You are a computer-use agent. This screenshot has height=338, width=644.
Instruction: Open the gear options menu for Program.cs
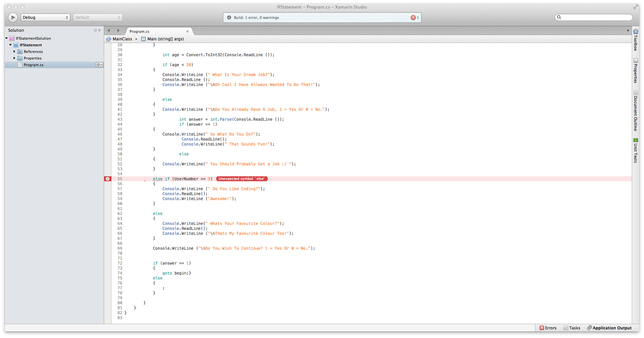coord(99,65)
